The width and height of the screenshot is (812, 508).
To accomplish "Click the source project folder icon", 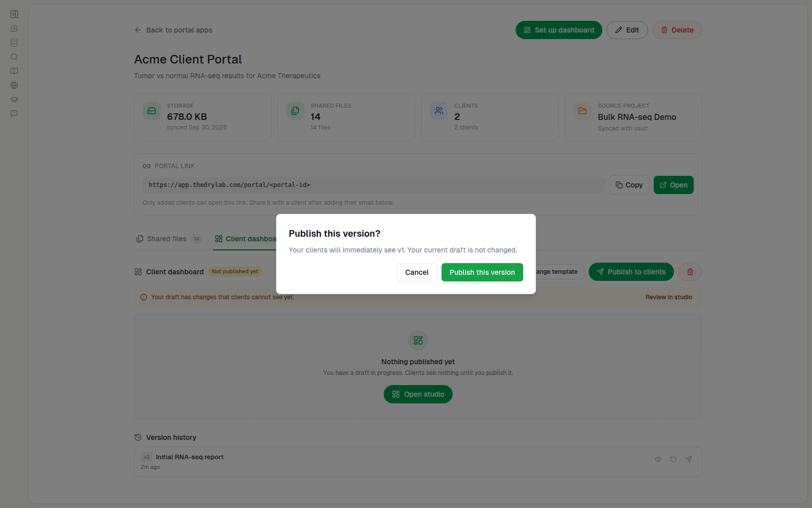I will 583,111.
